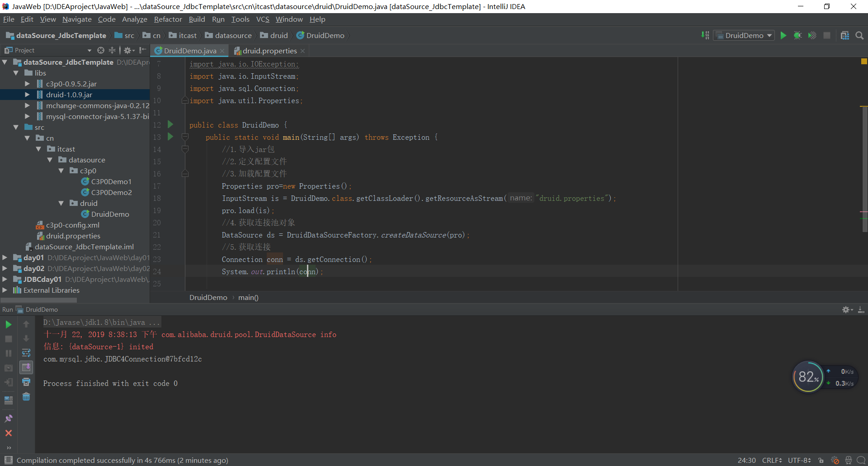This screenshot has width=868, height=466.
Task: Click gutter run arrow beside class DruidDemo
Action: pyautogui.click(x=170, y=124)
